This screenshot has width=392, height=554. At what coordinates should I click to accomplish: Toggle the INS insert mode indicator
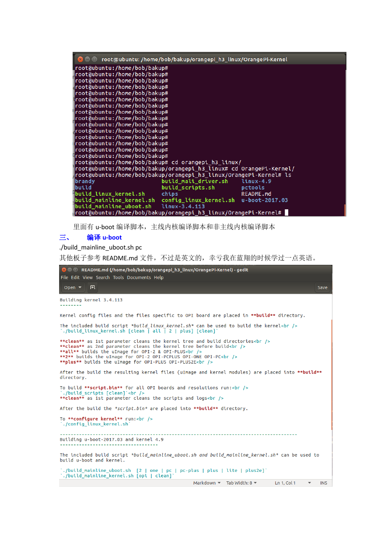(x=323, y=483)
